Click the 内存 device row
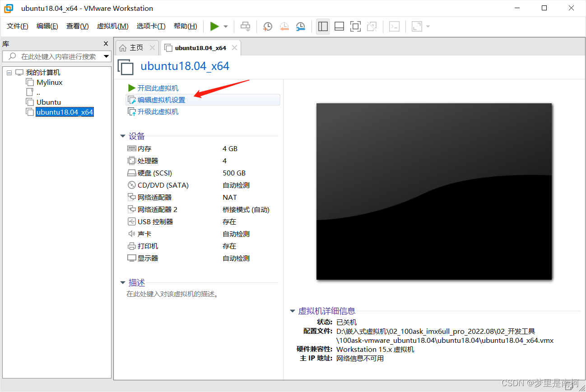The width and height of the screenshot is (586, 392). click(203, 148)
